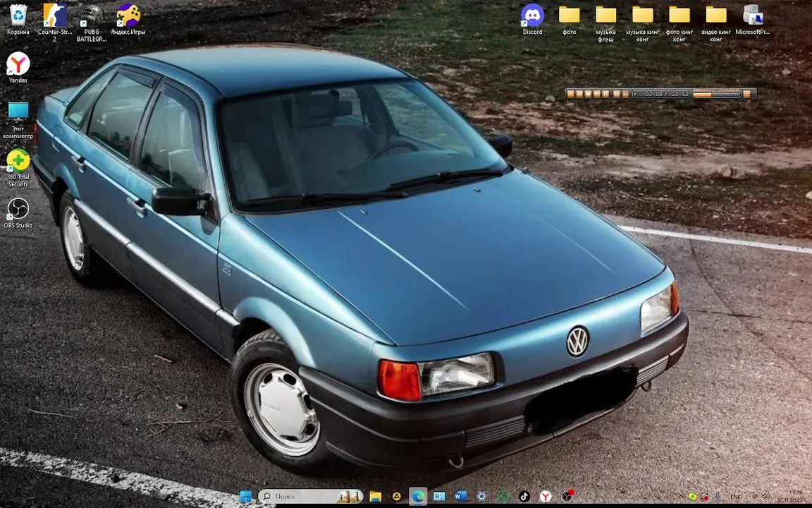
Task: Skip to next track in mini player
Action: click(x=605, y=94)
